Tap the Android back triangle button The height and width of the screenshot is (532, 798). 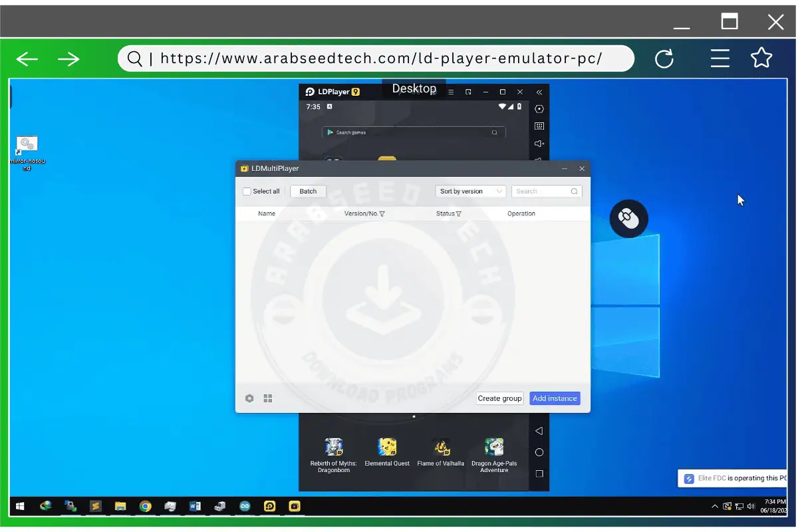[539, 431]
